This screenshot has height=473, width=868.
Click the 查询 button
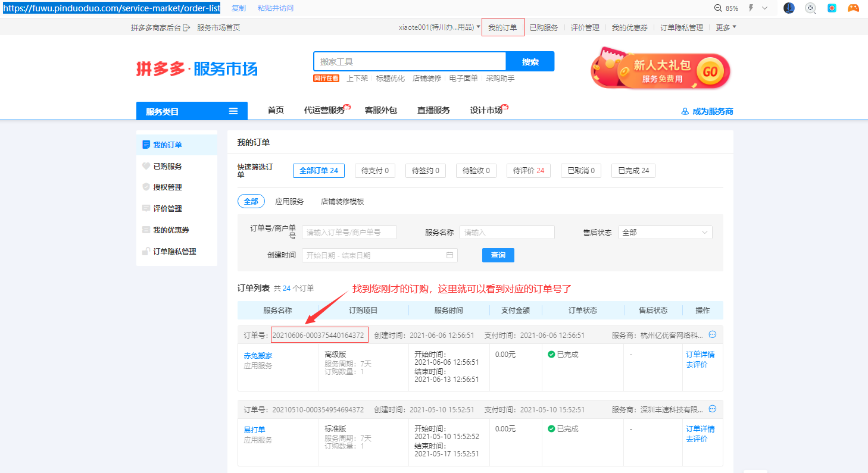498,255
